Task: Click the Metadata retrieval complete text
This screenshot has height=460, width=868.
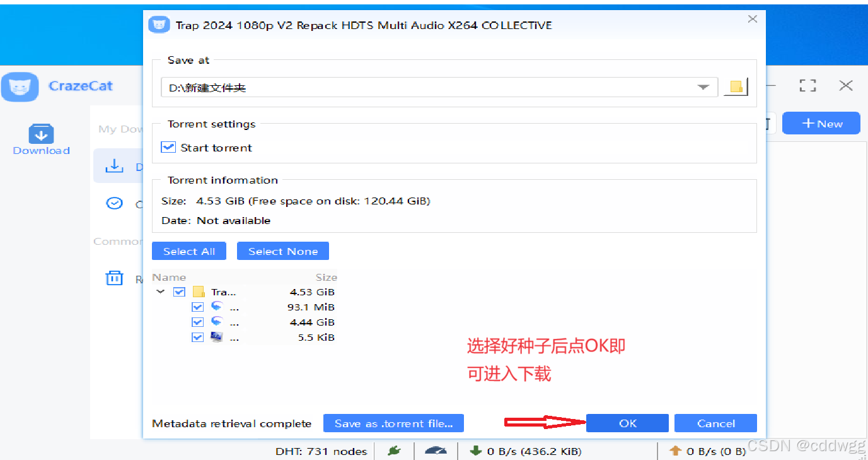Action: point(231,423)
